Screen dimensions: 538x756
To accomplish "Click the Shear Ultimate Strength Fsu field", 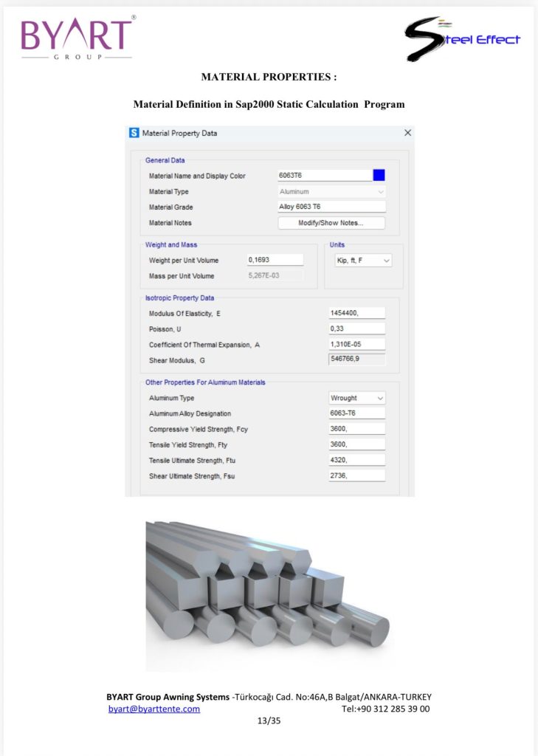I will (x=356, y=475).
